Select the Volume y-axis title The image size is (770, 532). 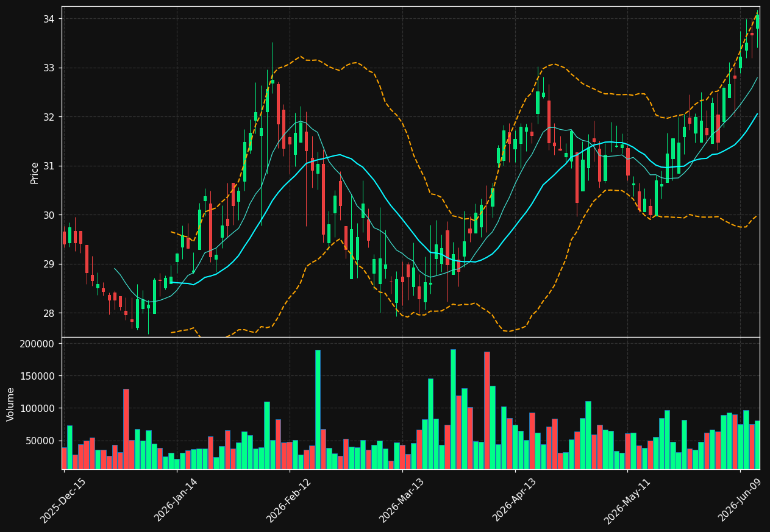tap(10, 404)
